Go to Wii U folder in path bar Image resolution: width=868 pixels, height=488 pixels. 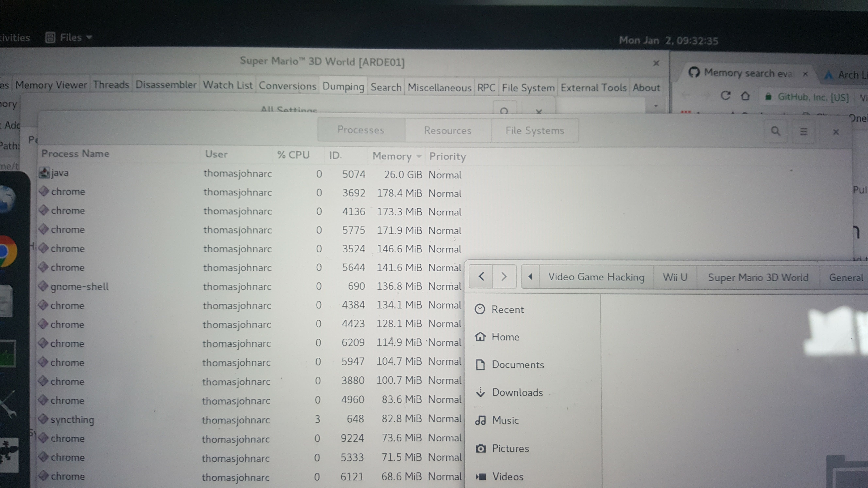click(675, 277)
